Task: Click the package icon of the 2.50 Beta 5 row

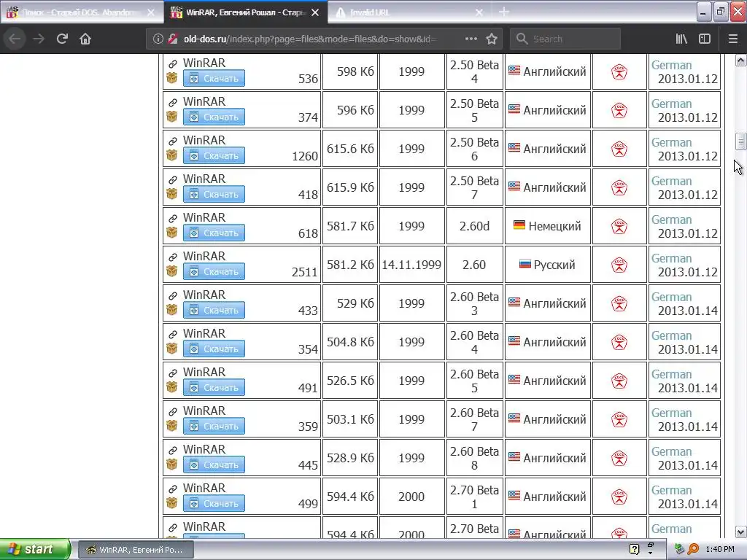Action: (x=172, y=116)
